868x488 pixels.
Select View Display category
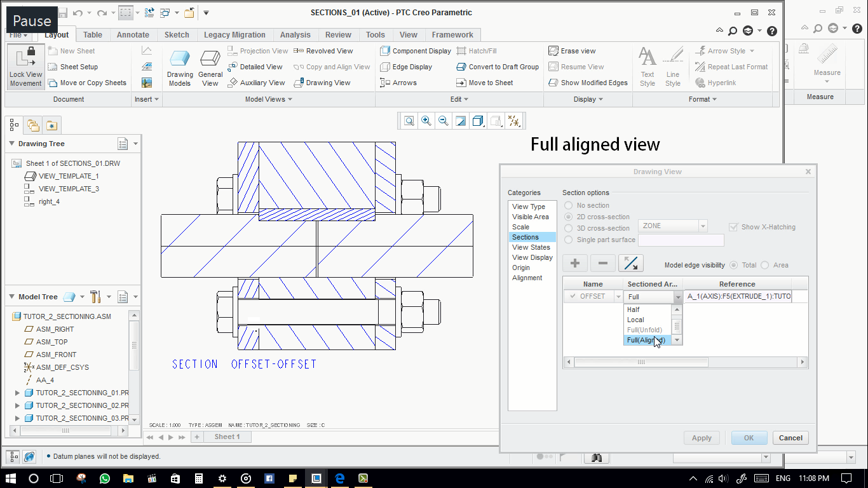click(532, 257)
